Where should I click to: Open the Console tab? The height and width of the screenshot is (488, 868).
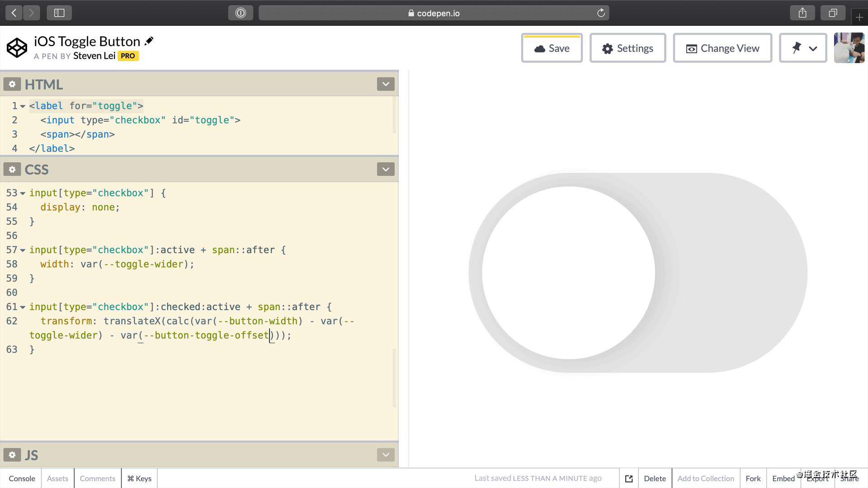tap(22, 478)
